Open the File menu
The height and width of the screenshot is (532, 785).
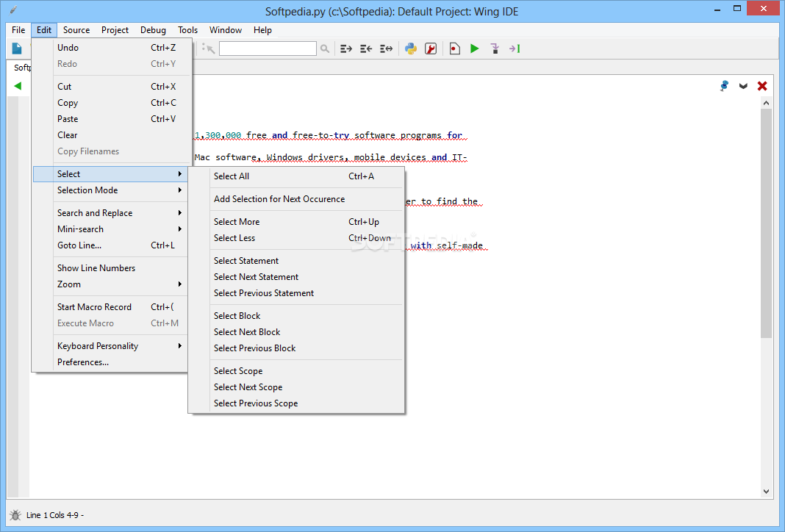tap(18, 30)
